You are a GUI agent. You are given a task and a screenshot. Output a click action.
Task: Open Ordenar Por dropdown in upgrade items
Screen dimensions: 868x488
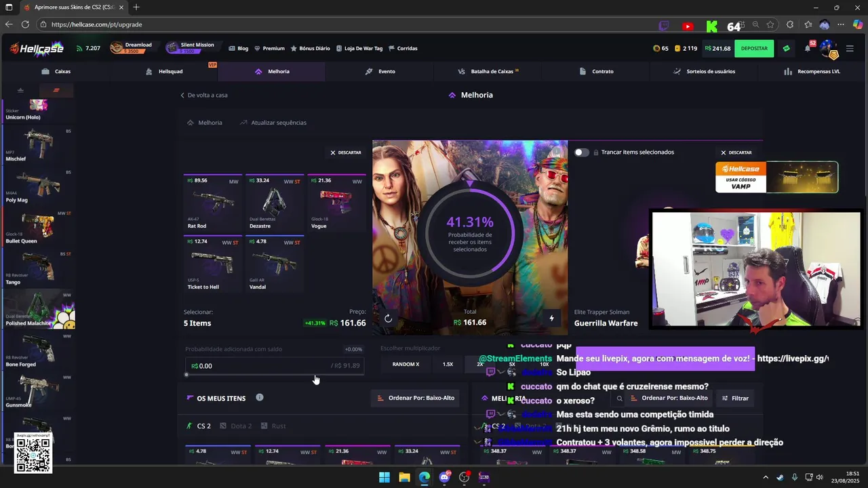click(669, 398)
